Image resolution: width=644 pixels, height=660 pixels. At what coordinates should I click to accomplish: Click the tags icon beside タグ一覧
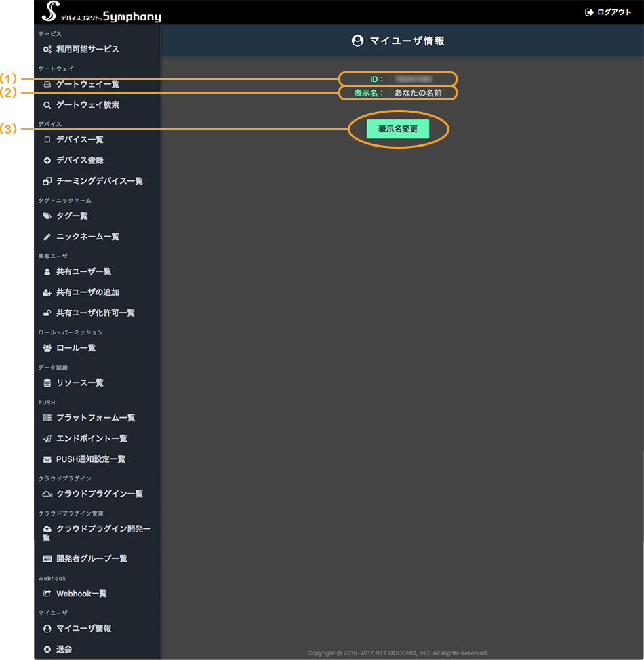47,216
